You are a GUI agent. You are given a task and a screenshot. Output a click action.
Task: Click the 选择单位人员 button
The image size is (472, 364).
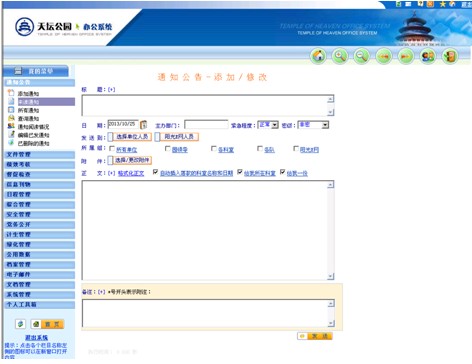pyautogui.click(x=130, y=137)
